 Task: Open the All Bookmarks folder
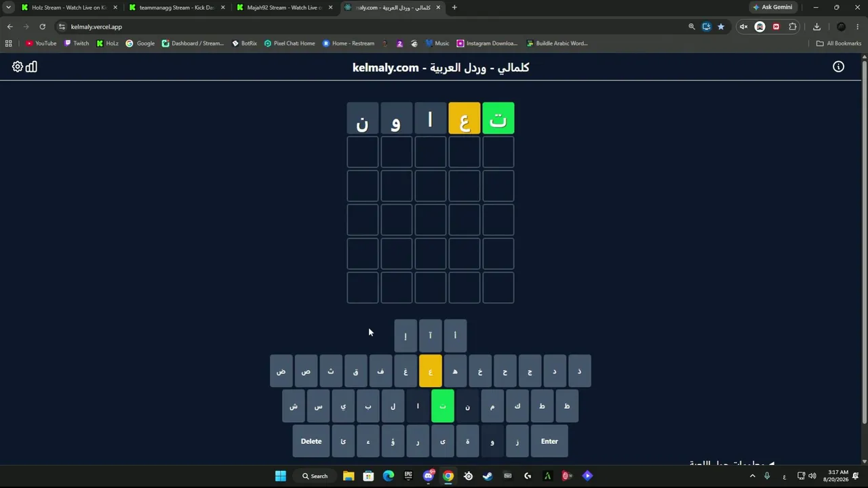tap(839, 43)
